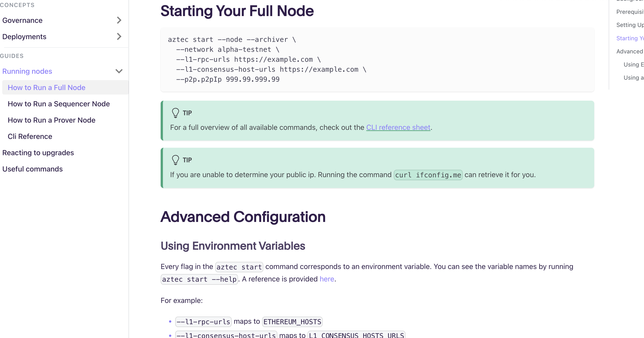Select the Cli Reference sidebar item
The image size is (644, 338).
pyautogui.click(x=30, y=136)
